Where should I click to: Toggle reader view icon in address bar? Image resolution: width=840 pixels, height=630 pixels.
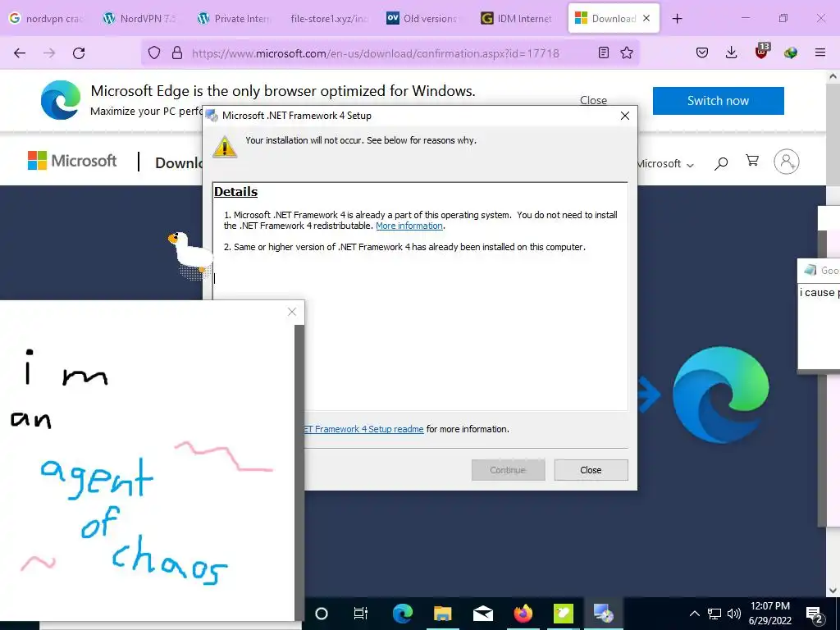tap(604, 52)
